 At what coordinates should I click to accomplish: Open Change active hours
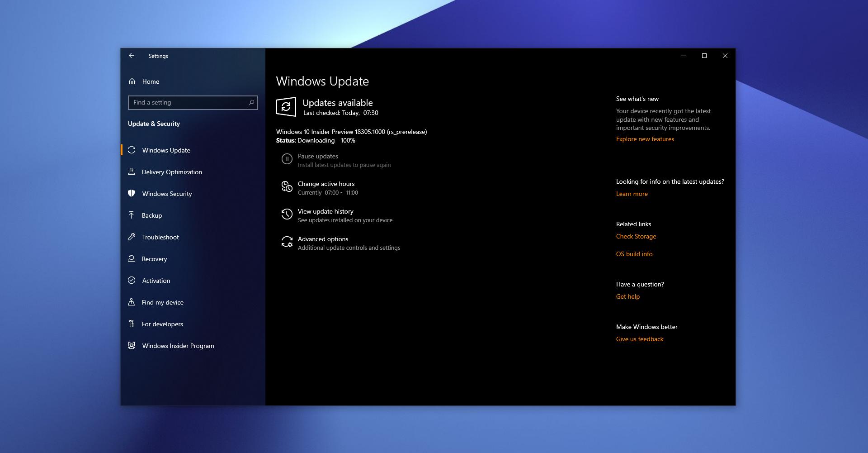[x=320, y=188]
